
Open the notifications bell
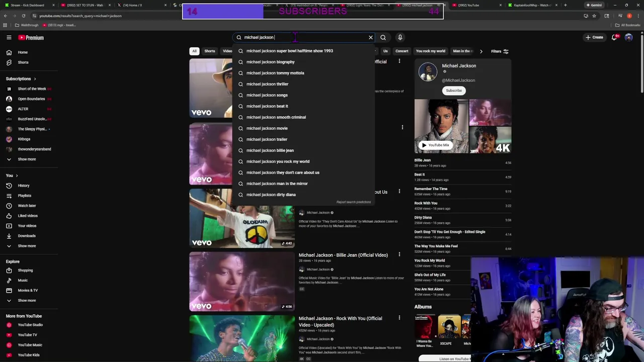click(x=615, y=37)
